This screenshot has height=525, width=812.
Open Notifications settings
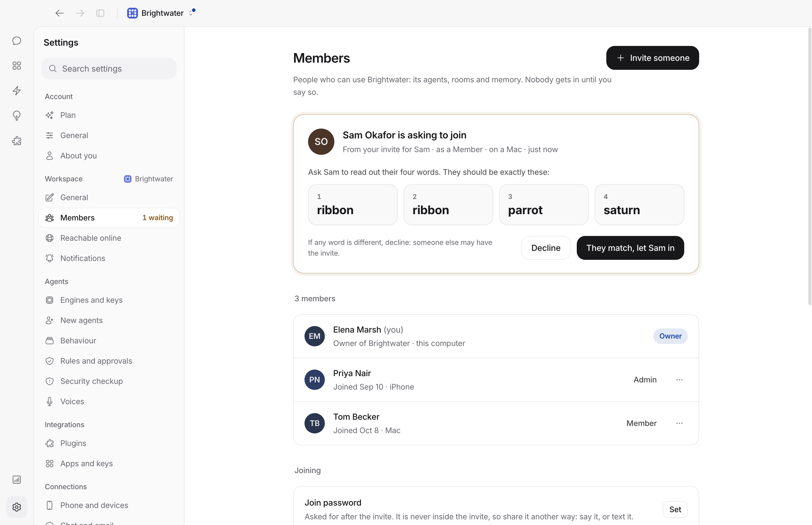[109, 258]
